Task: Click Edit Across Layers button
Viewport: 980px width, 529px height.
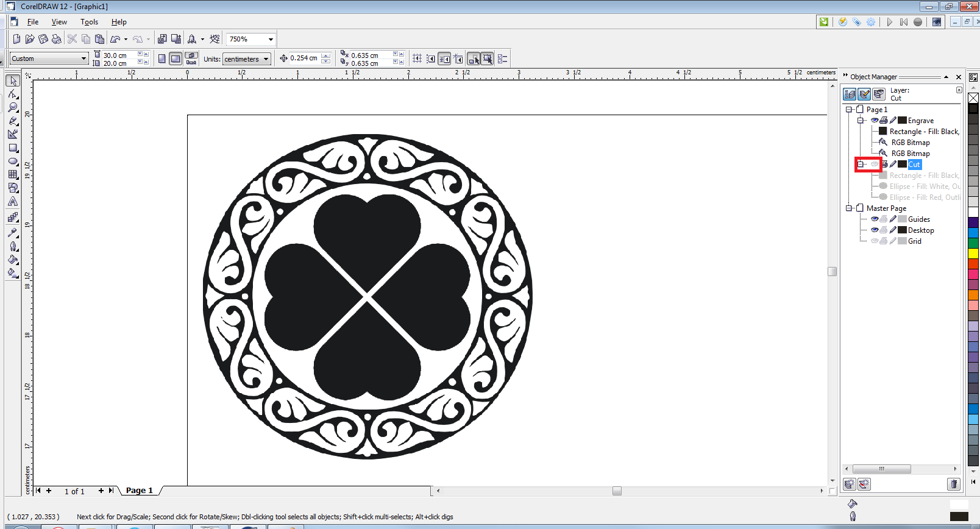Action: coord(864,94)
